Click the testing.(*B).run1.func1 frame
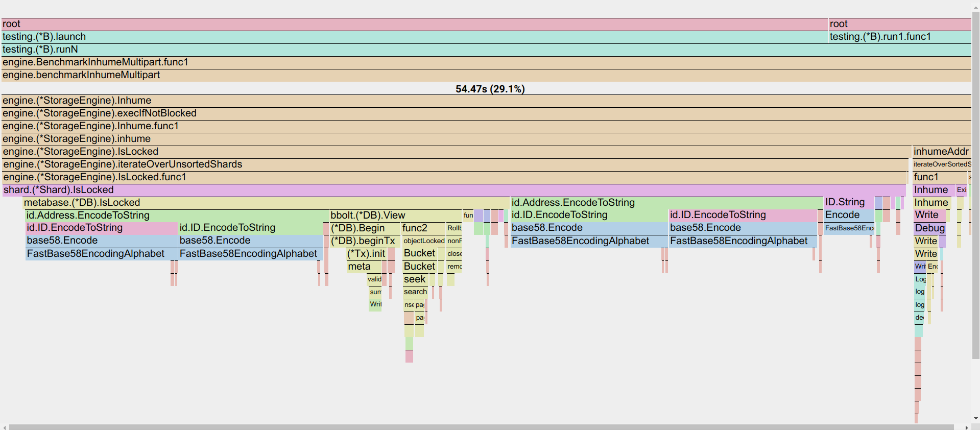Screen dimensions: 980x430 900,37
